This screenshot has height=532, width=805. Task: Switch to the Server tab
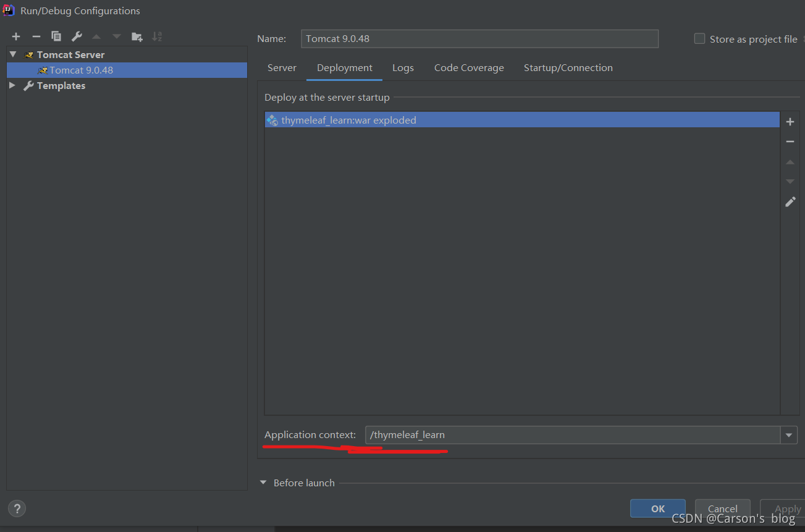(282, 68)
